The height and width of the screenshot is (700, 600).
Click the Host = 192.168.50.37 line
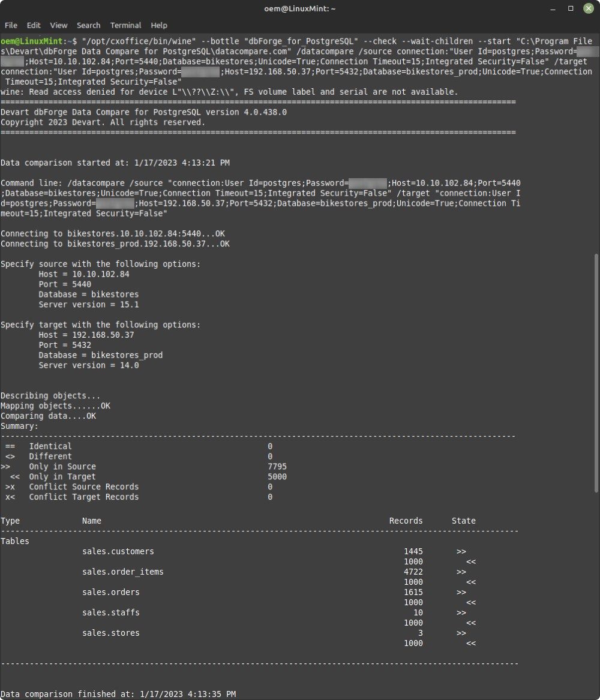[x=86, y=335]
